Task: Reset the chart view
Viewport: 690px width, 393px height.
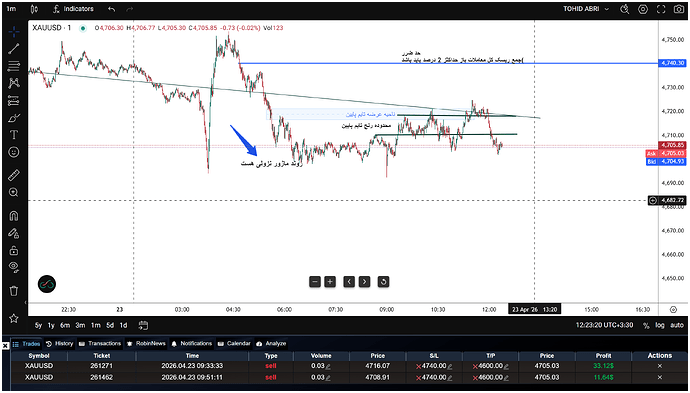Action: click(383, 282)
